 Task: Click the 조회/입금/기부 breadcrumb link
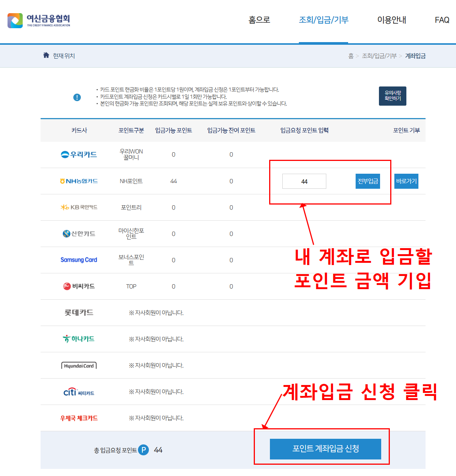click(379, 56)
